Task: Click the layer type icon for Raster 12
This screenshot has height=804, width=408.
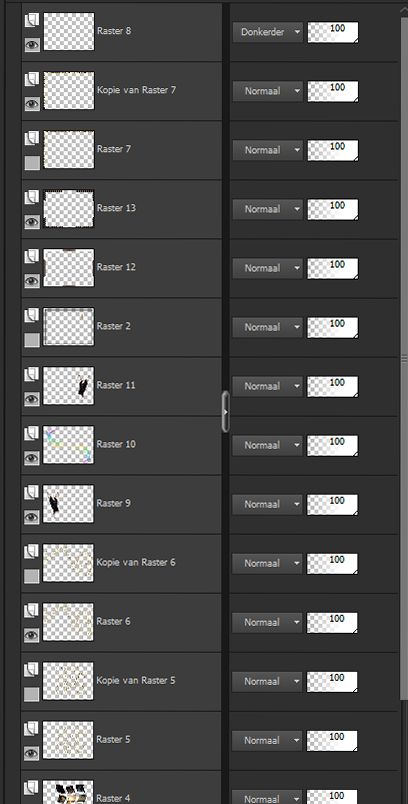Action: pyautogui.click(x=32, y=256)
